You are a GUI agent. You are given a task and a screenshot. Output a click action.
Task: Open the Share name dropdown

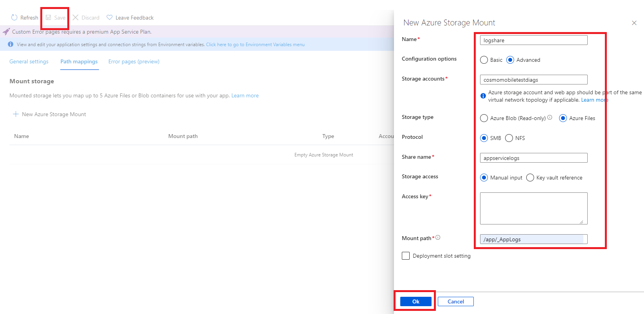pyautogui.click(x=533, y=158)
